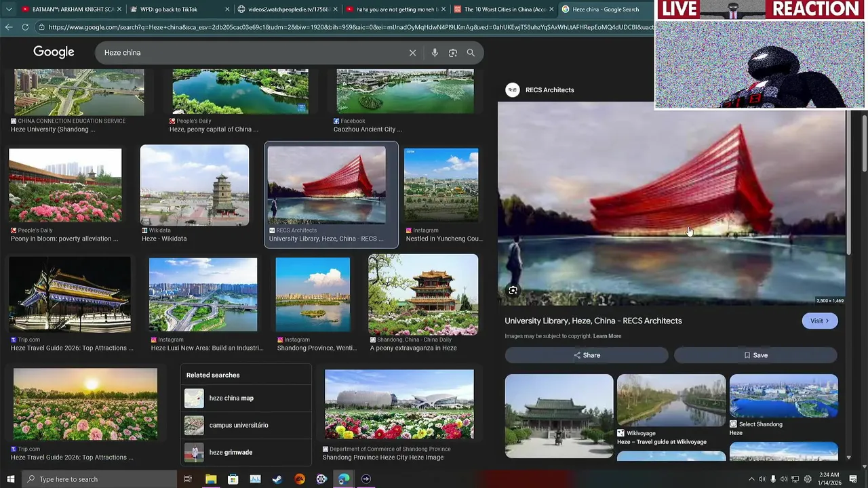The image size is (868, 488).
Task: Open Task View on the taskbar
Action: (188, 479)
